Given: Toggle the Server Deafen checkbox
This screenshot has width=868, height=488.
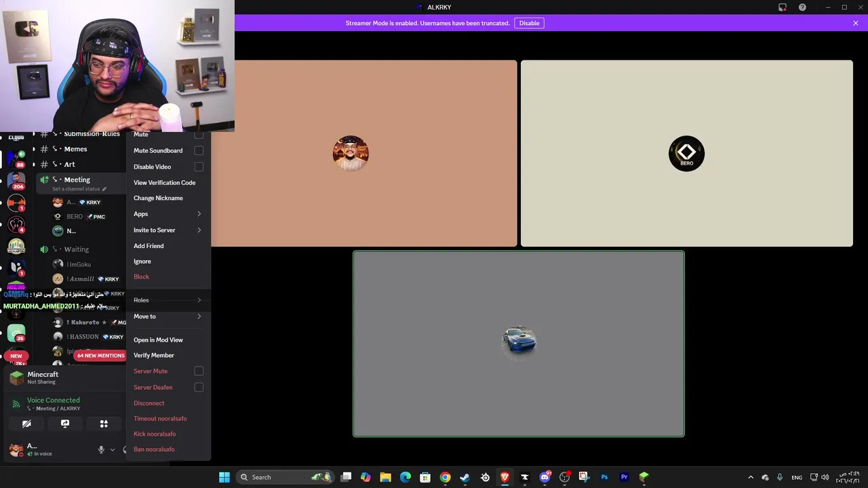Looking at the screenshot, I should tap(199, 387).
